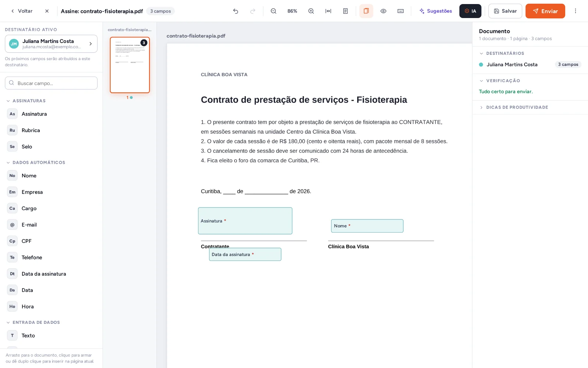Screen dimensions: 588x368
Task: Collapse the Entrada de Dados section
Action: pyautogui.click(x=33, y=322)
